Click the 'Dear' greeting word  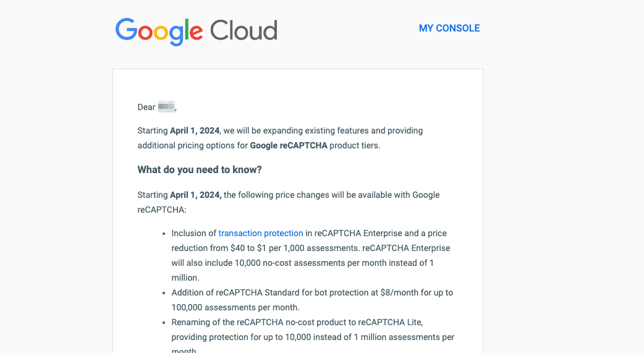(x=146, y=107)
